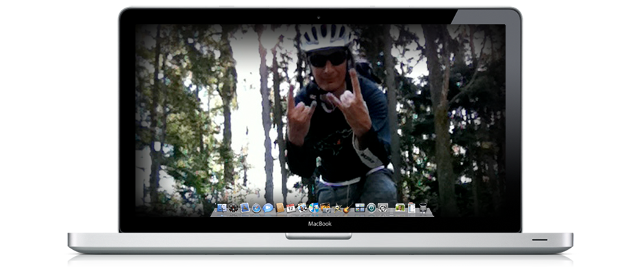Open iMovie star icon
This screenshot has width=644, height=267.
click(x=337, y=208)
